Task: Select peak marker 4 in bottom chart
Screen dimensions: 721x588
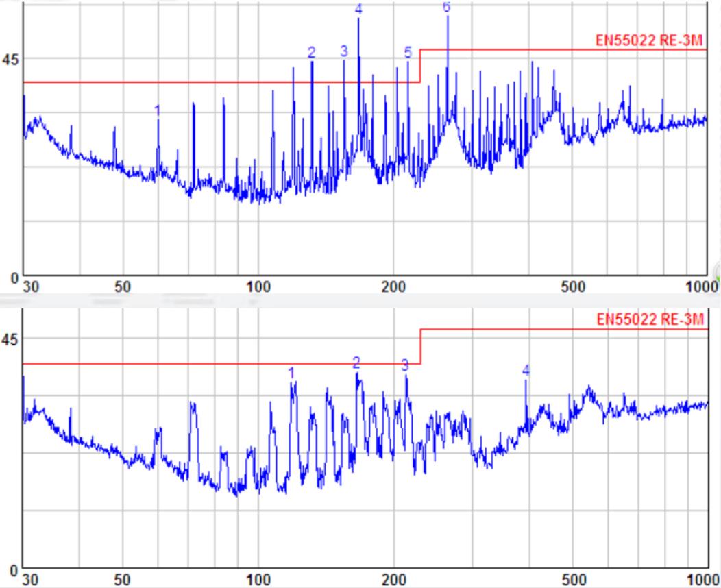Action: click(x=526, y=370)
